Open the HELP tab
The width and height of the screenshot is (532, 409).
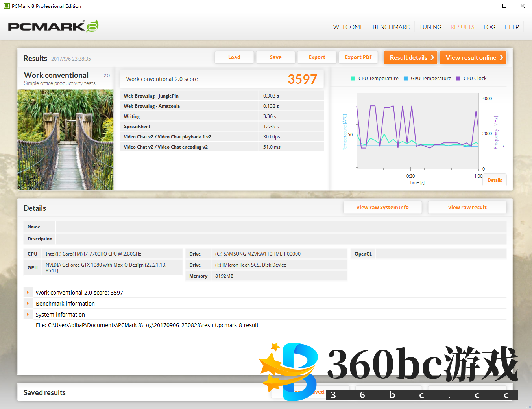(x=512, y=27)
